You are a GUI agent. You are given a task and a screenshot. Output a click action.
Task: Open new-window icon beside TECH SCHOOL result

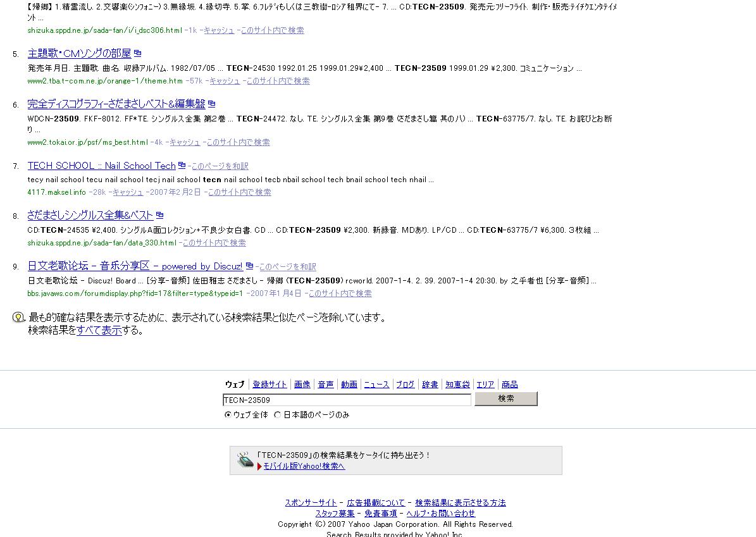[182, 165]
